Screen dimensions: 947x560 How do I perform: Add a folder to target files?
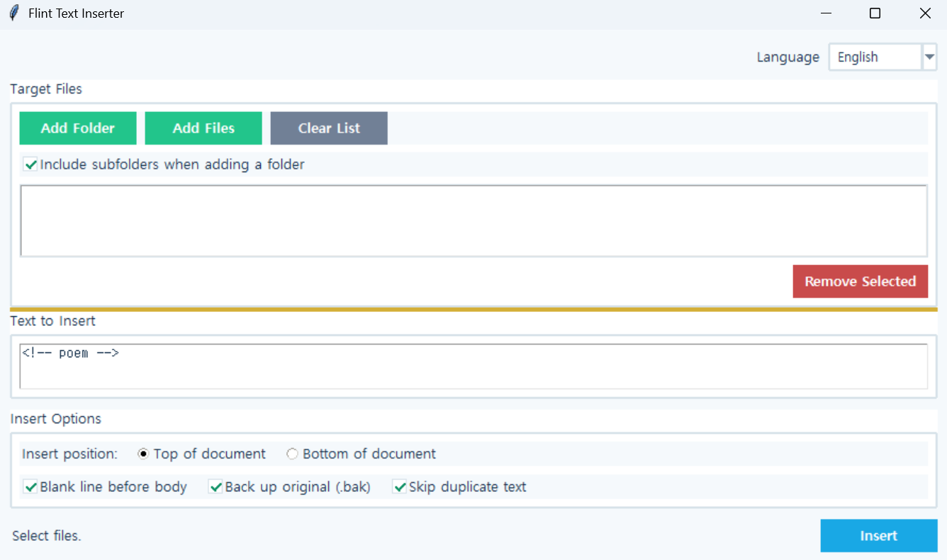pyautogui.click(x=78, y=128)
